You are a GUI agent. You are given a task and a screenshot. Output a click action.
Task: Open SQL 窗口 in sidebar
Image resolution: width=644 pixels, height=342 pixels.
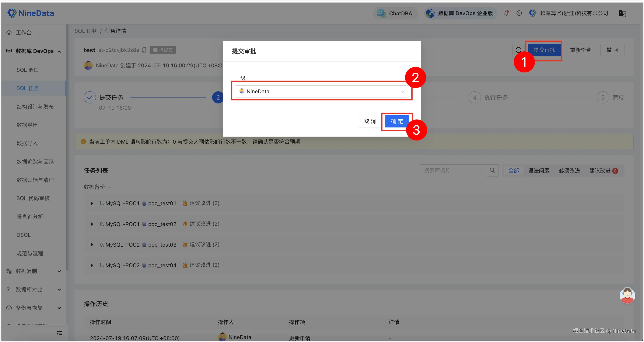[28, 70]
